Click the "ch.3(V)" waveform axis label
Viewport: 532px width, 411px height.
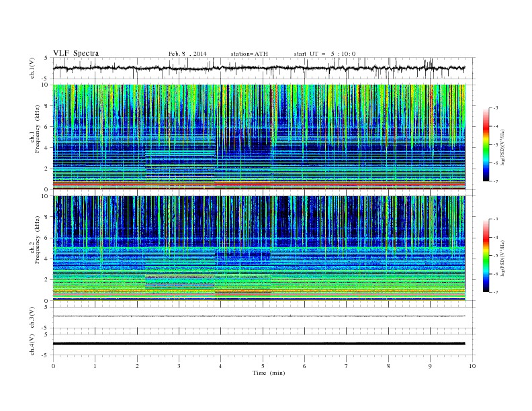click(32, 318)
